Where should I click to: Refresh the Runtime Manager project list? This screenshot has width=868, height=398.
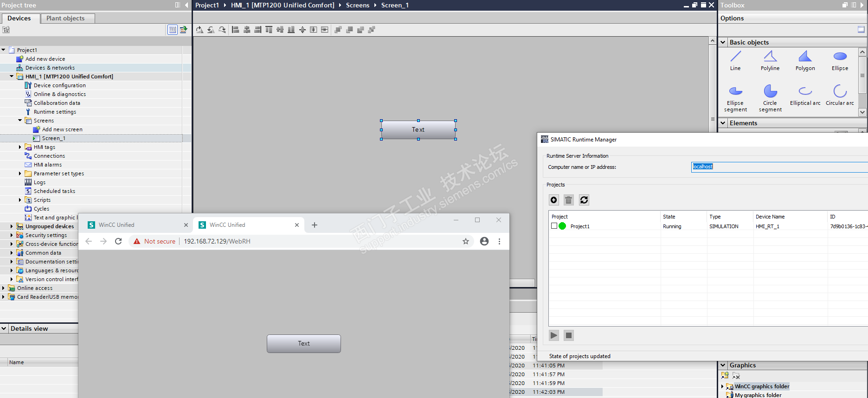[x=584, y=200]
